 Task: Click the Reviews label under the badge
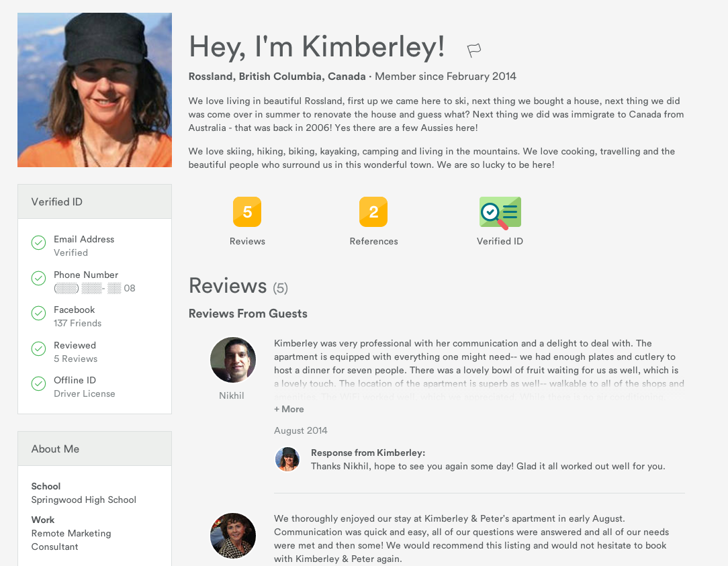(247, 241)
